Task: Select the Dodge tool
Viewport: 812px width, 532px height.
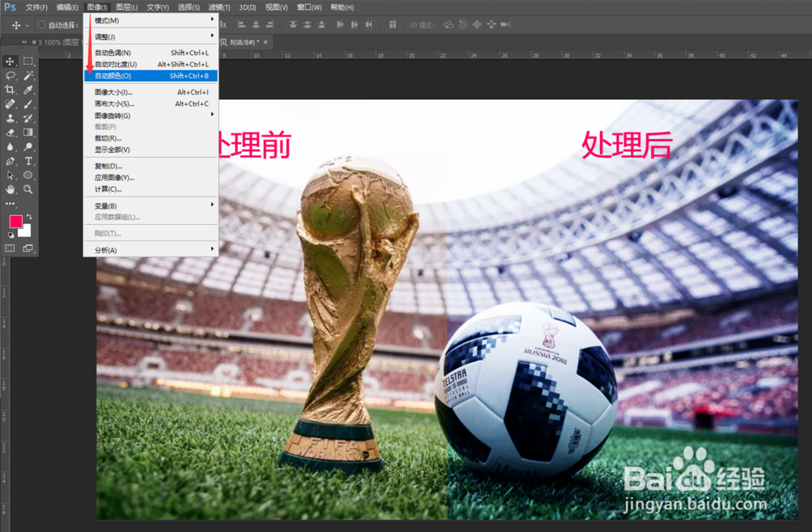Action: [28, 146]
